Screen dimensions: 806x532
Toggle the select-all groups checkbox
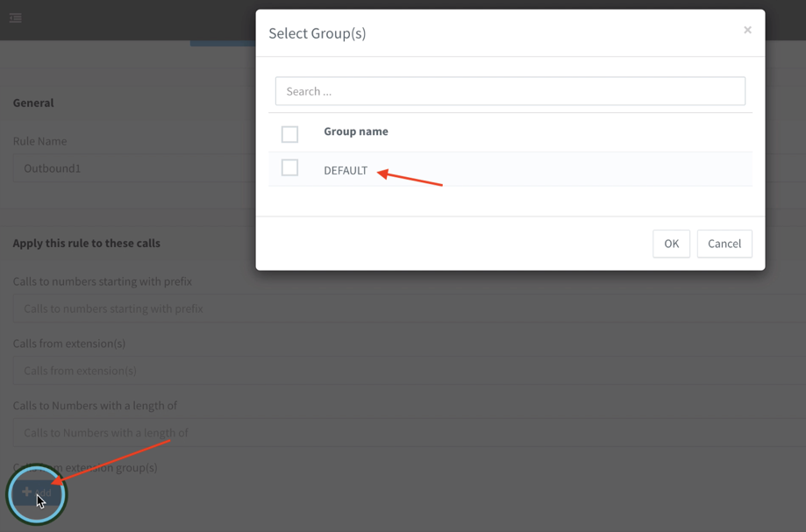(x=289, y=134)
